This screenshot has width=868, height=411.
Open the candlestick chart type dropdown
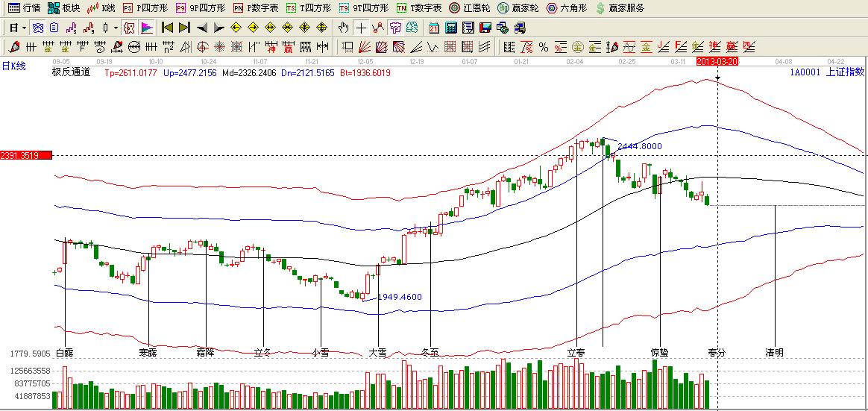click(x=116, y=28)
